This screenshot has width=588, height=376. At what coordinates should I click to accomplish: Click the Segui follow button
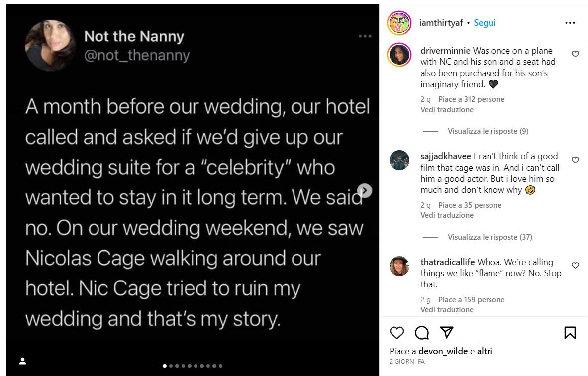pyautogui.click(x=485, y=23)
